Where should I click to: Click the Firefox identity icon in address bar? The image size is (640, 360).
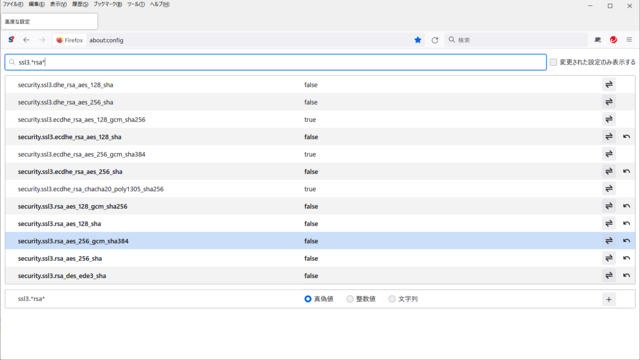click(x=69, y=40)
